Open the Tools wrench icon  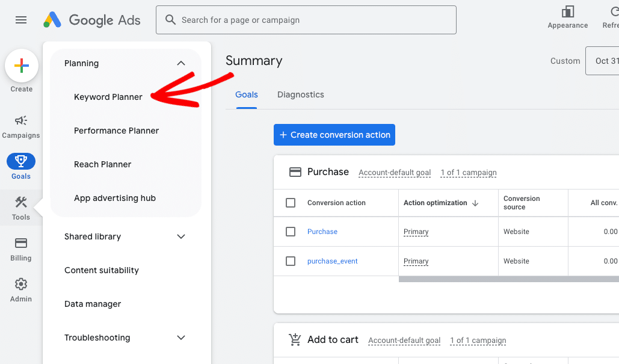21,203
